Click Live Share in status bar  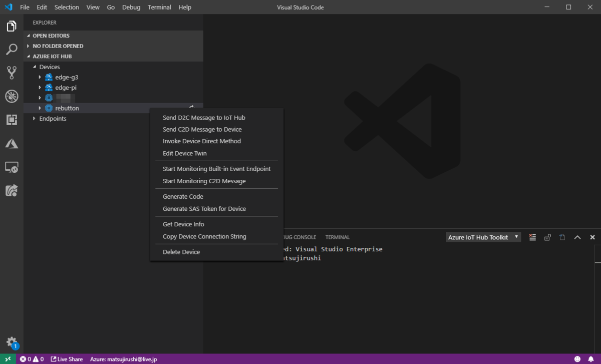67,359
